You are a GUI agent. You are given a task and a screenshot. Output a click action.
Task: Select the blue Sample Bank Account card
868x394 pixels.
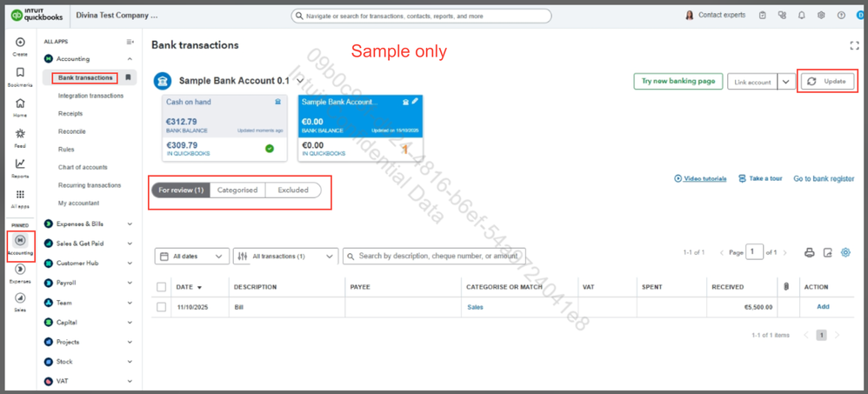pyautogui.click(x=360, y=129)
